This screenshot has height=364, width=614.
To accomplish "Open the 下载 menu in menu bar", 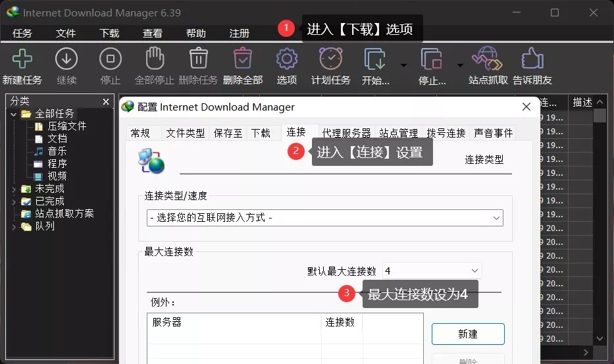I will point(109,34).
